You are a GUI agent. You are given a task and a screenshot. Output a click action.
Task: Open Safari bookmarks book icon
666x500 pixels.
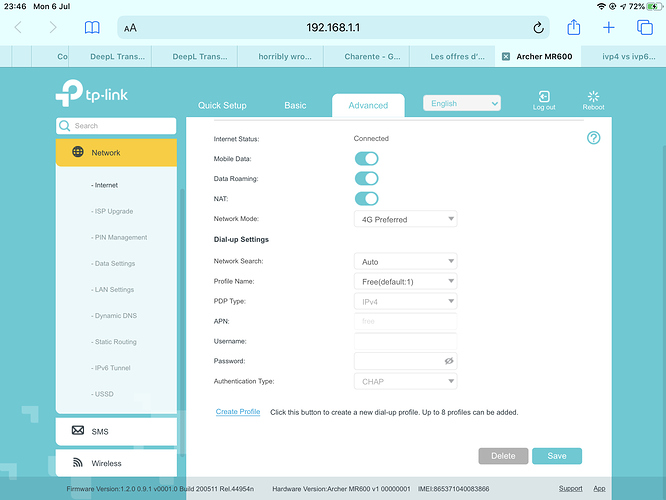(x=92, y=28)
